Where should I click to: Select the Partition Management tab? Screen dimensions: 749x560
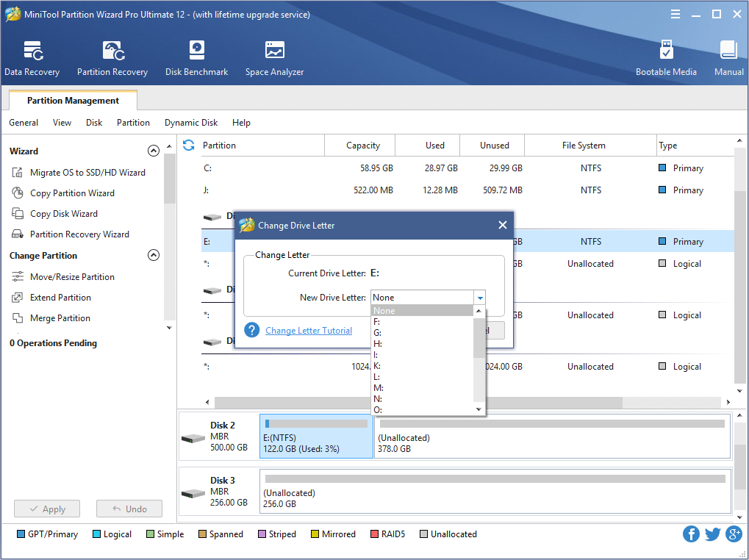pyautogui.click(x=73, y=100)
